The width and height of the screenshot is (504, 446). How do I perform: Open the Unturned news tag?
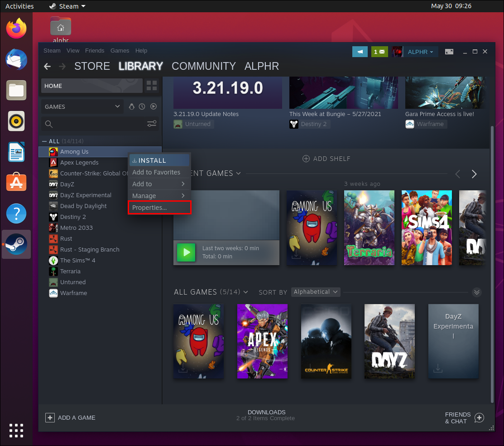click(x=193, y=124)
